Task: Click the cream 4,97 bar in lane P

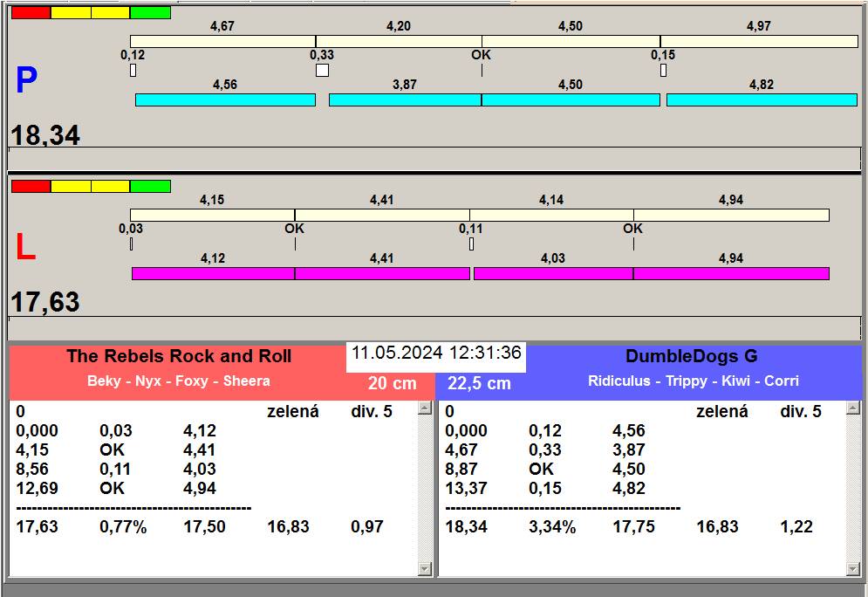Action: pos(759,41)
